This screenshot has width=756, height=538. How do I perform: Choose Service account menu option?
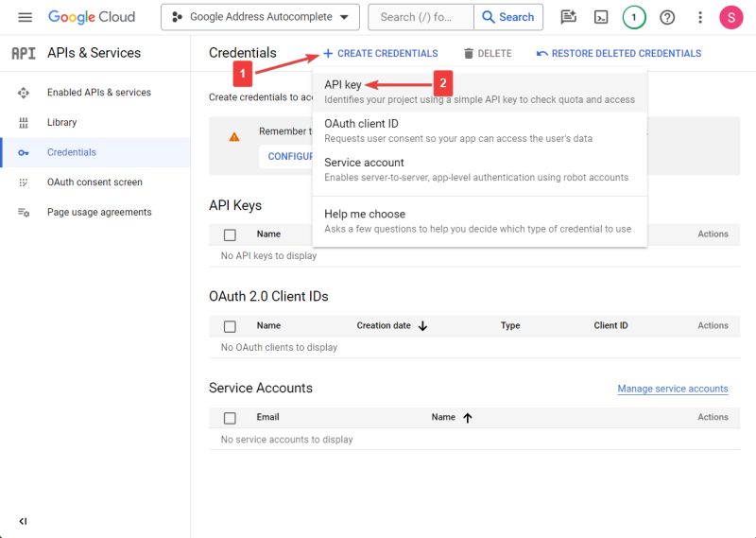[480, 170]
